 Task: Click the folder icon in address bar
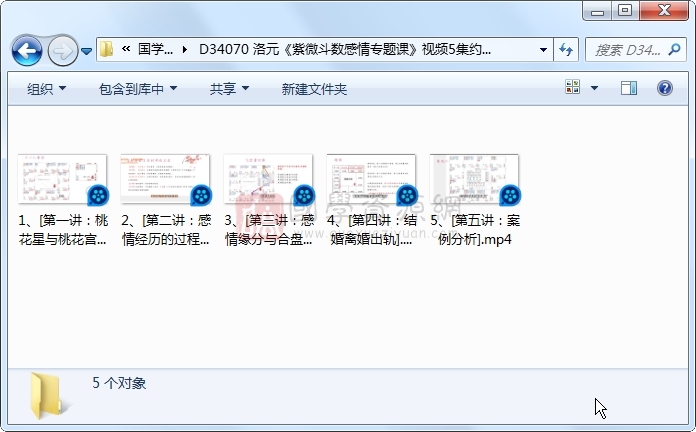(107, 49)
